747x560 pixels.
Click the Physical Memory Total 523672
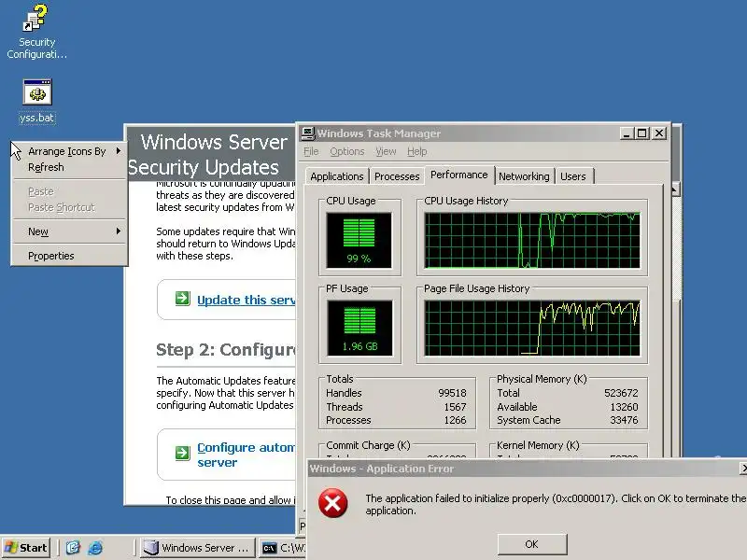[621, 393]
